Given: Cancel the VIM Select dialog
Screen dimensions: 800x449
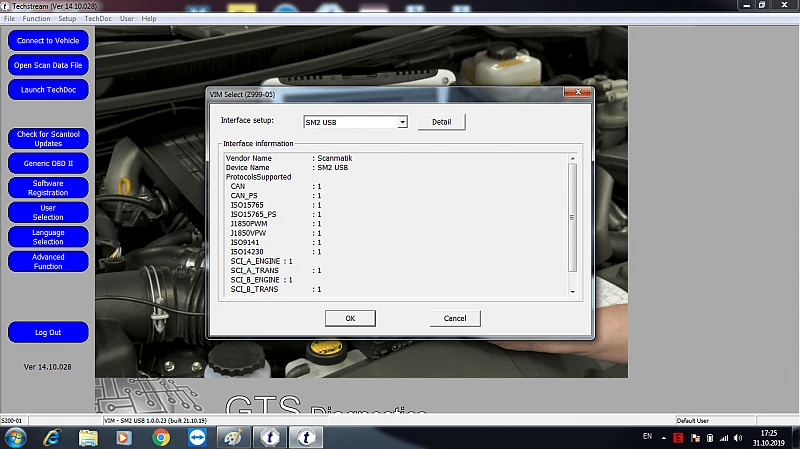Looking at the screenshot, I should (455, 318).
